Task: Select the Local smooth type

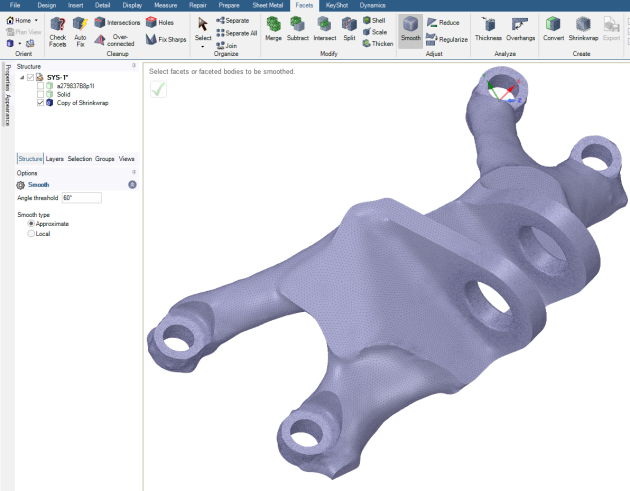Action: pos(31,233)
